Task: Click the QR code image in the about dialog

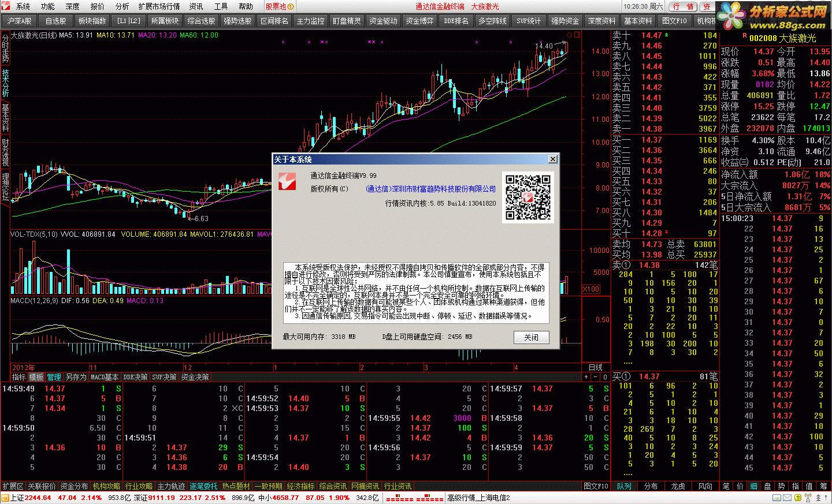Action: pyautogui.click(x=528, y=197)
